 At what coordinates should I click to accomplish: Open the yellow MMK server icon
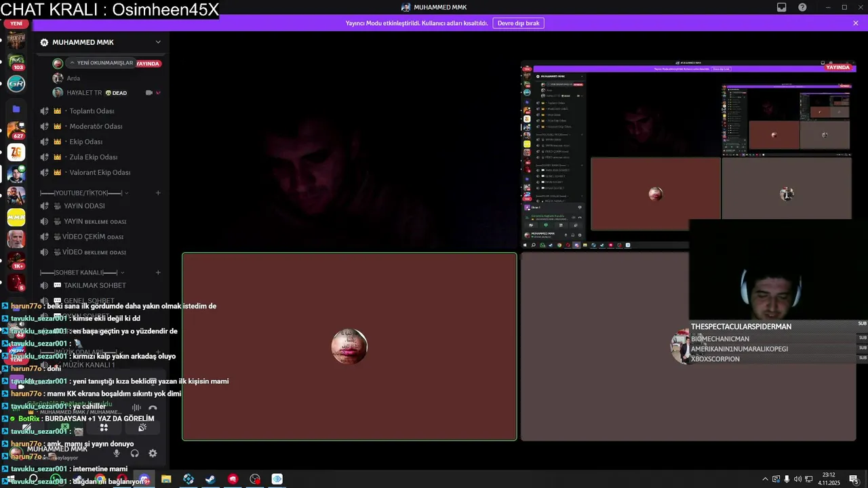(x=16, y=218)
